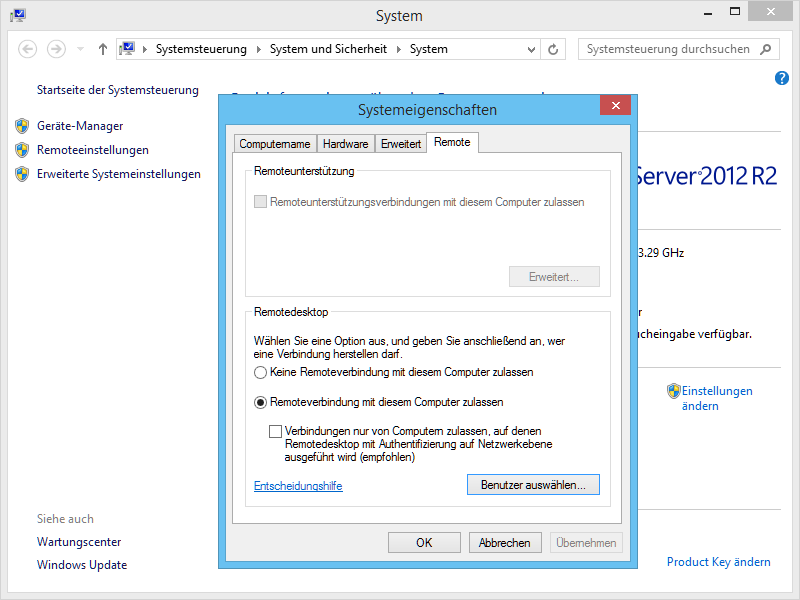Open Erweiterte Systemeinstellungen link
Image resolution: width=800 pixels, height=600 pixels.
coord(119,174)
